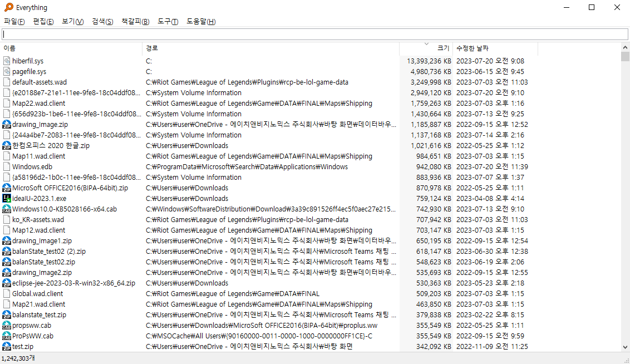Click the 13,393,236 KB size value
Viewport: 630px width, 364px height.
tap(429, 61)
